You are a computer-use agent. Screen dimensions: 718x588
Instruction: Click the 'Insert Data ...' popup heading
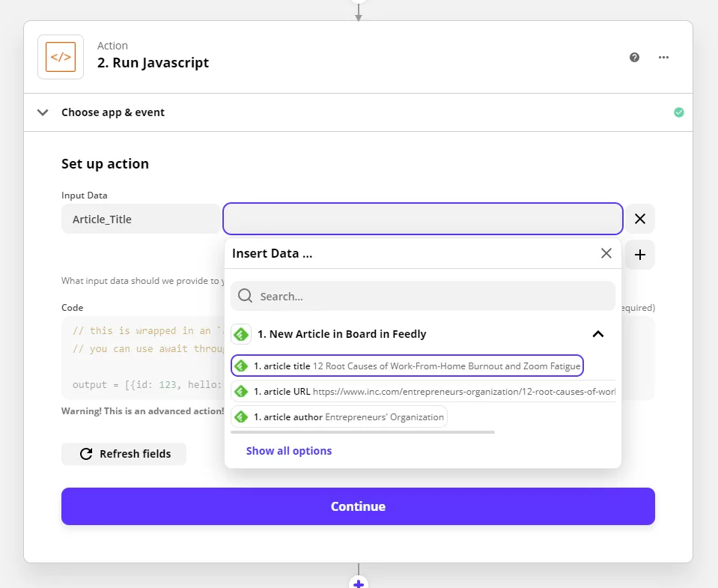pos(272,253)
